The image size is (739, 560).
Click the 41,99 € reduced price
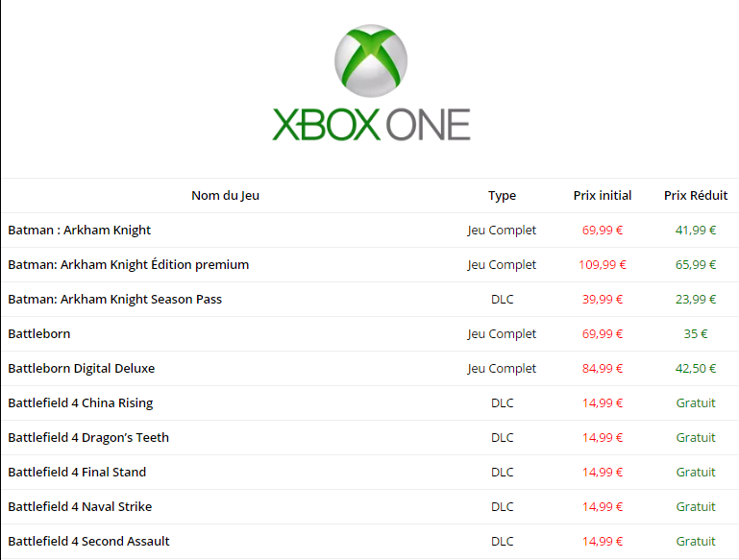696,230
